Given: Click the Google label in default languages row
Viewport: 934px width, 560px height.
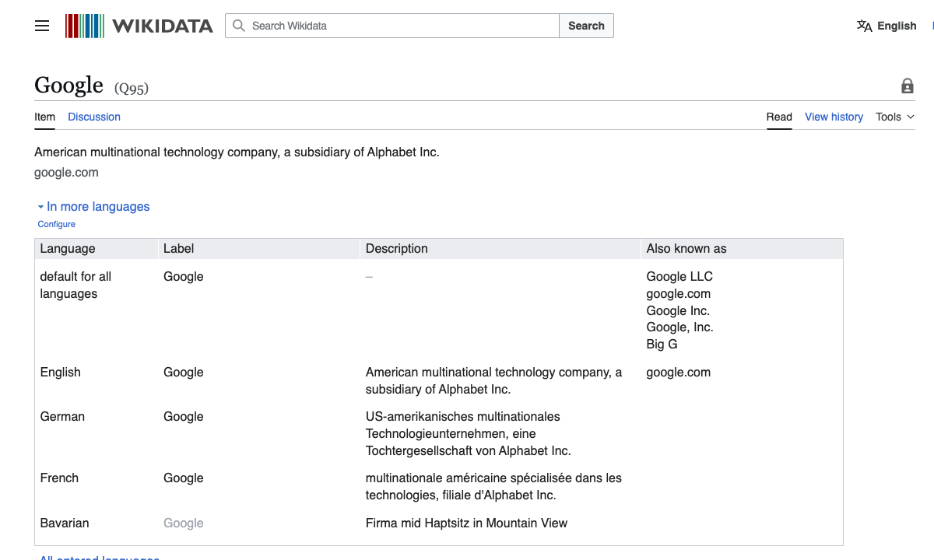Looking at the screenshot, I should pos(184,277).
